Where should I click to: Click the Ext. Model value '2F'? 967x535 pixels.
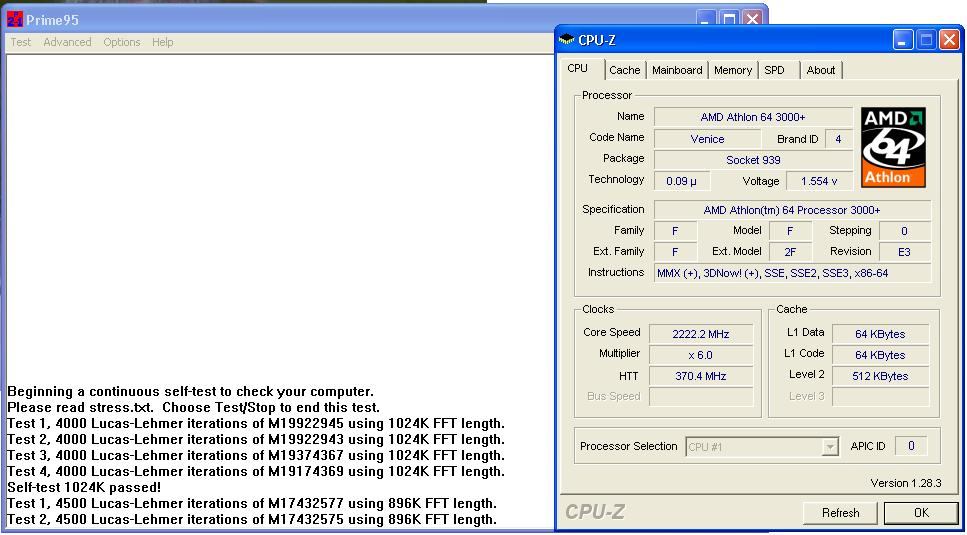(790, 252)
